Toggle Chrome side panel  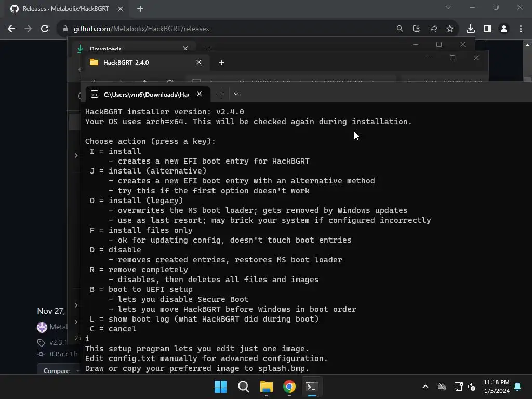(x=487, y=29)
